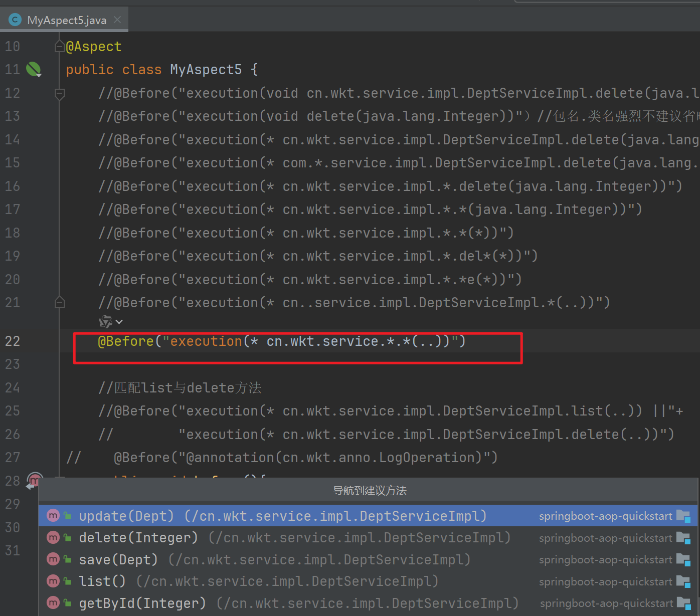
Task: Click the method icon beside update(Dept)
Action: pos(53,516)
